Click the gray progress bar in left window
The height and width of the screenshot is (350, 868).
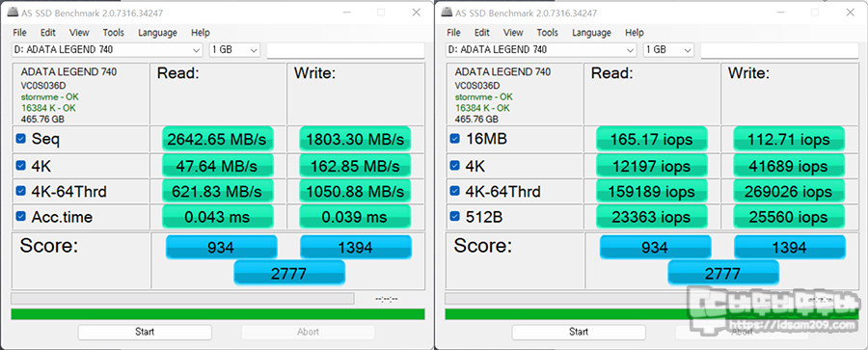click(x=182, y=299)
